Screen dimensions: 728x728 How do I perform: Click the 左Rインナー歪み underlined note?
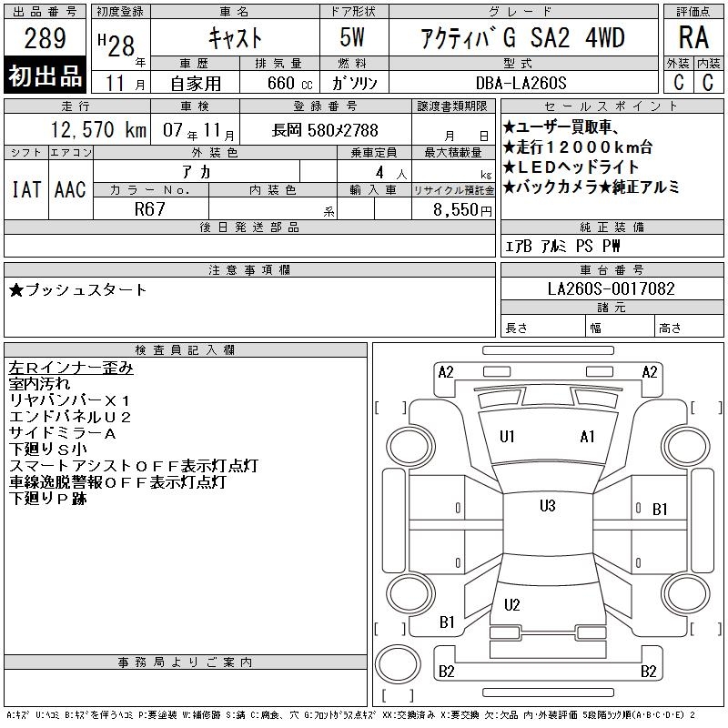coord(71,368)
